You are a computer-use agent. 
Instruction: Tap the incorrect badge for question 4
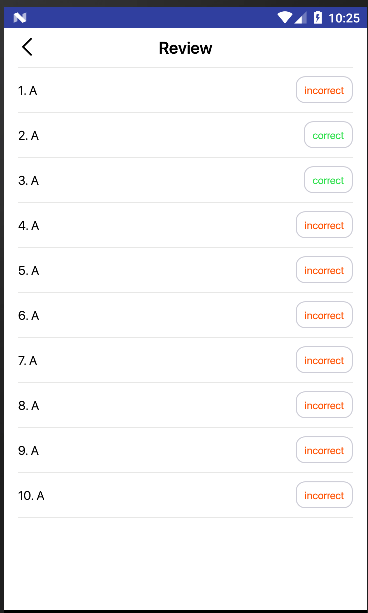(x=324, y=225)
